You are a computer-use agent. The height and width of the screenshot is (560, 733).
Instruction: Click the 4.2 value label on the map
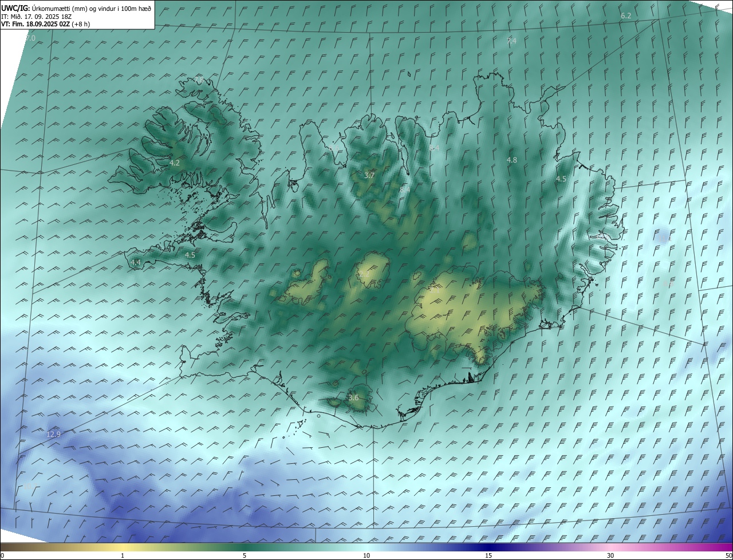pos(175,163)
